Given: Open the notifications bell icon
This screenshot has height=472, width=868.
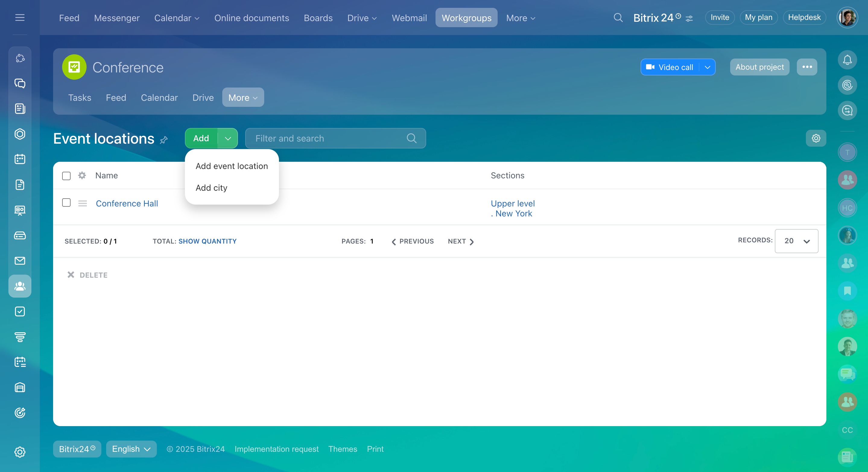Looking at the screenshot, I should [x=847, y=60].
